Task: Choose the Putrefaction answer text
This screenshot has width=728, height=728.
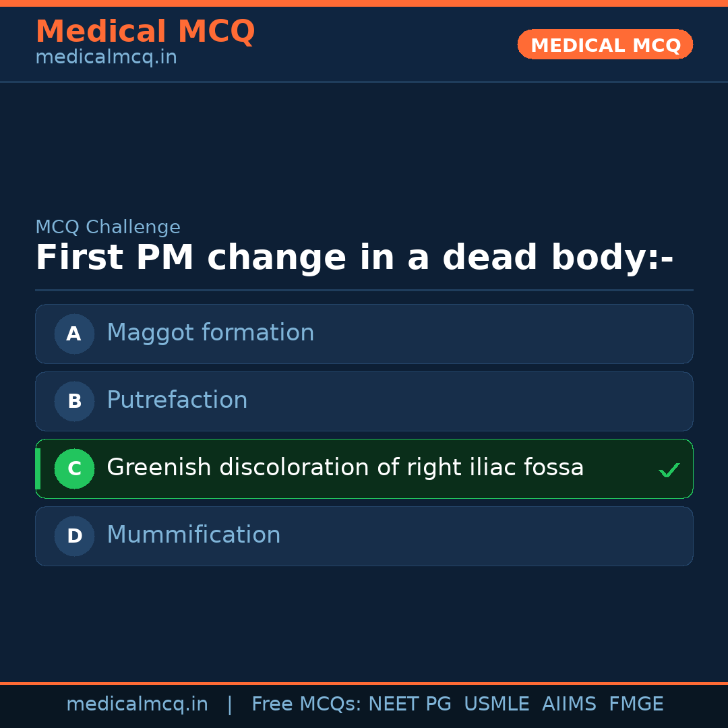Action: [177, 400]
